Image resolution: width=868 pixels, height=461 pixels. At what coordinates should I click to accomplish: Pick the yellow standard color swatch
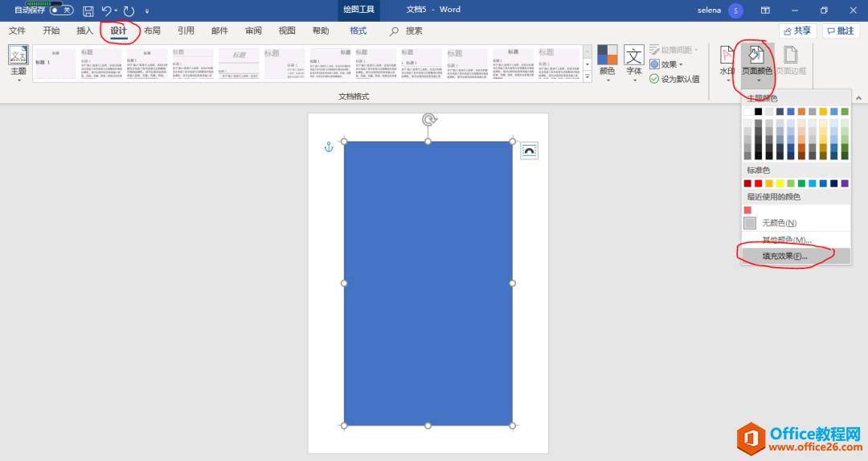(780, 183)
